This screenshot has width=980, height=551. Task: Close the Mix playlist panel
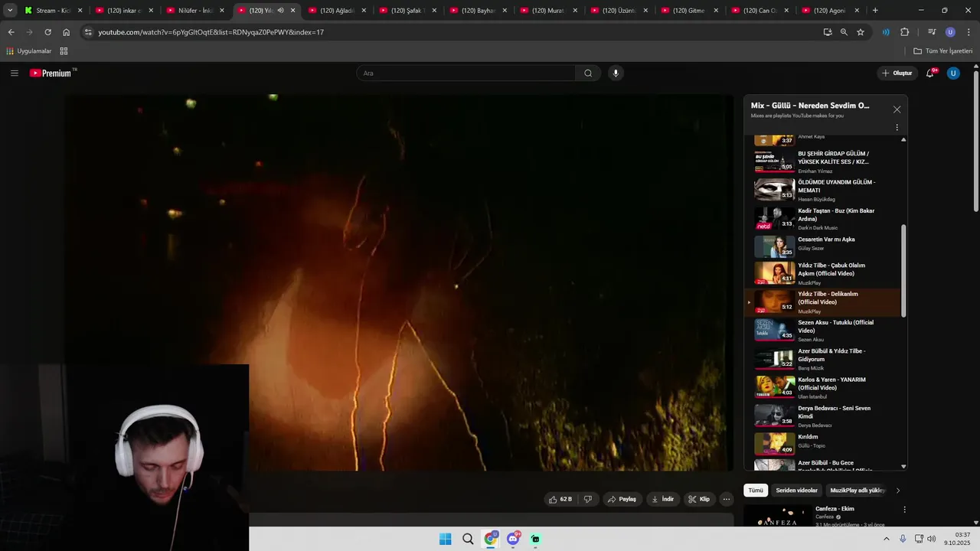click(x=897, y=109)
